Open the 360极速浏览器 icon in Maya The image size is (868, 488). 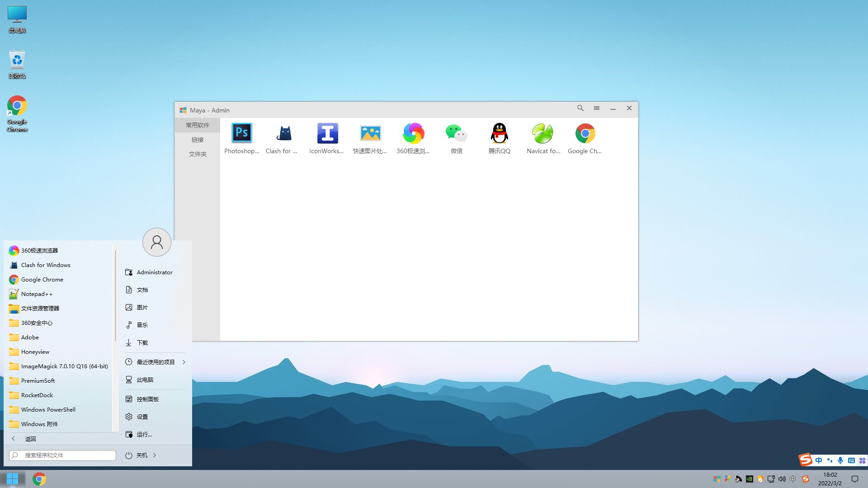[x=413, y=133]
